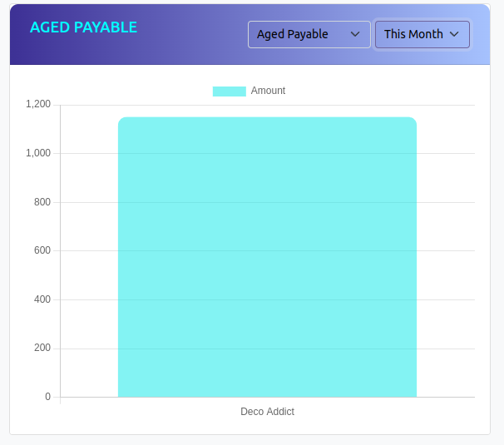Click the top edge of the cyan bar
Screen dimensions: 504x445
click(x=267, y=118)
